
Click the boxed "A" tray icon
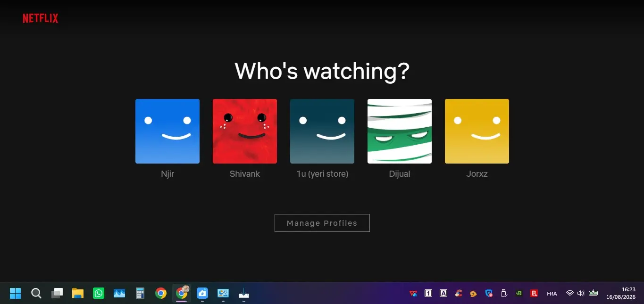click(443, 293)
